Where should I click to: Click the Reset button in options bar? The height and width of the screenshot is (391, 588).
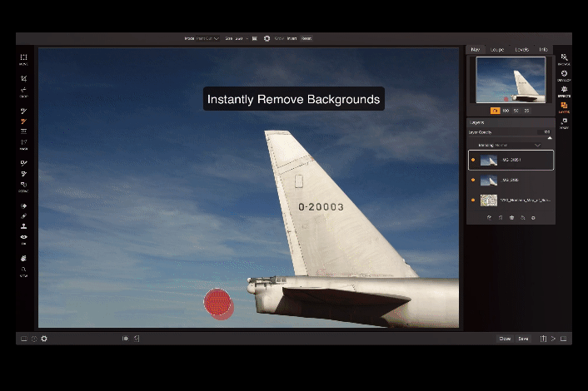pos(306,38)
